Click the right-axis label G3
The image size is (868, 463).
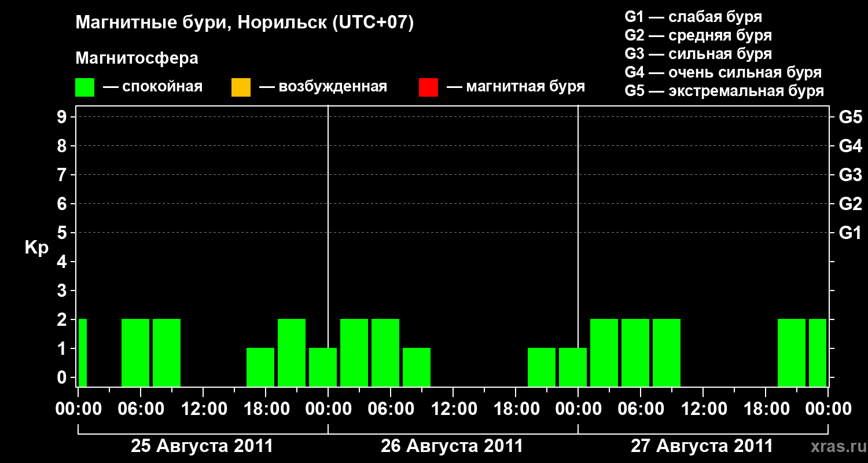(x=850, y=175)
